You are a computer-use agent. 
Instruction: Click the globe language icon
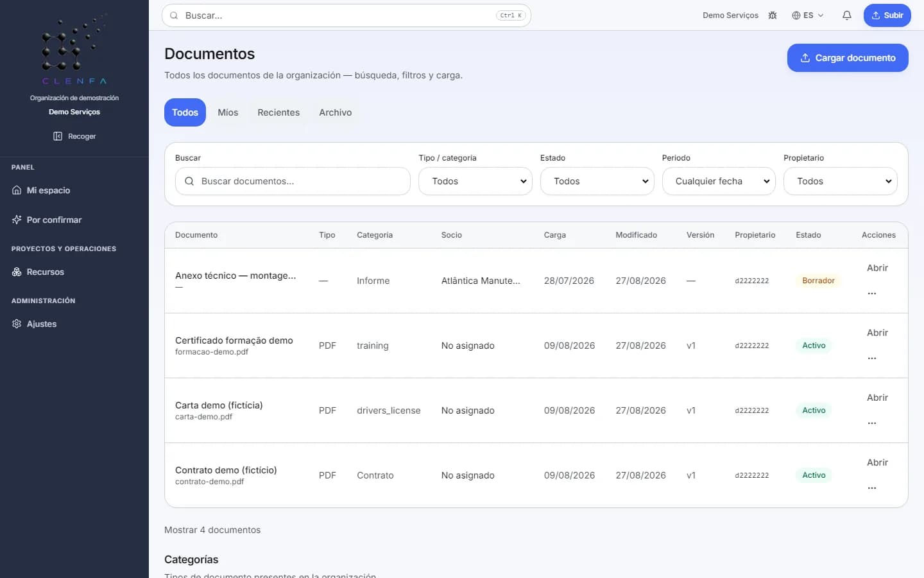(796, 15)
